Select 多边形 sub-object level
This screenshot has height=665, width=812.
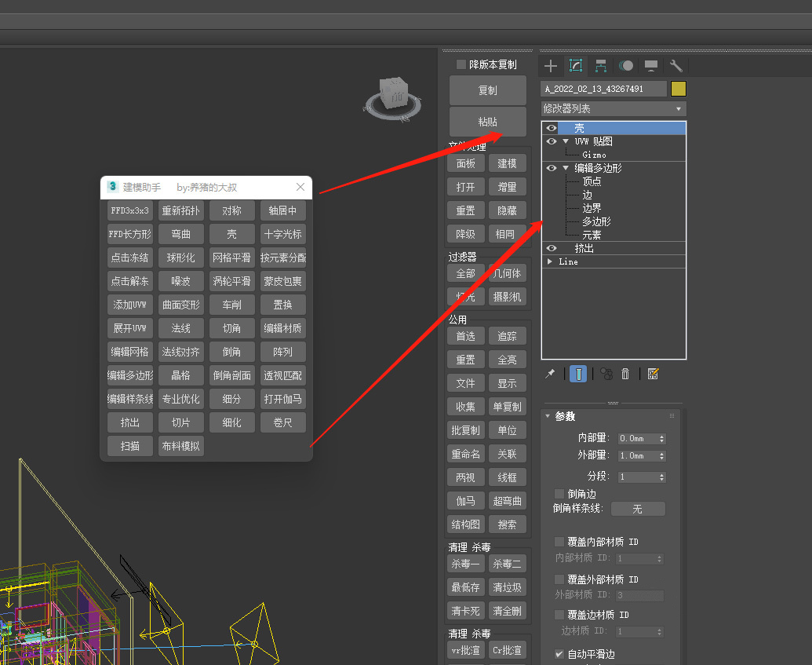pyautogui.click(x=596, y=222)
